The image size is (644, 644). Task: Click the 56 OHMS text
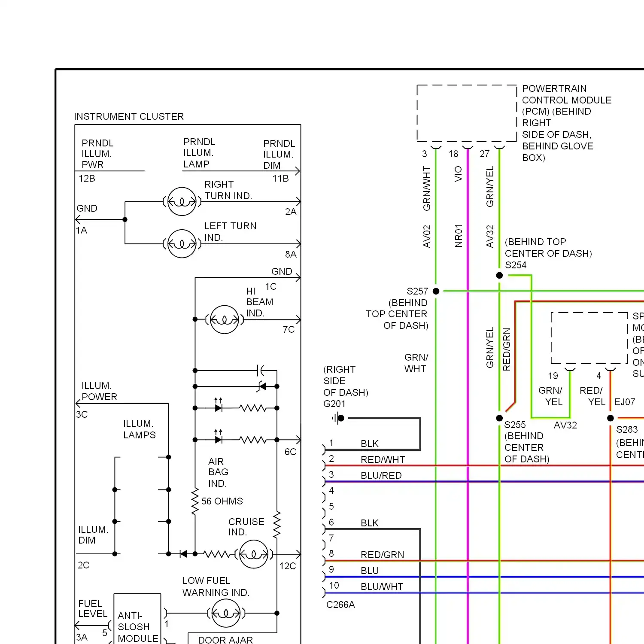(x=222, y=501)
